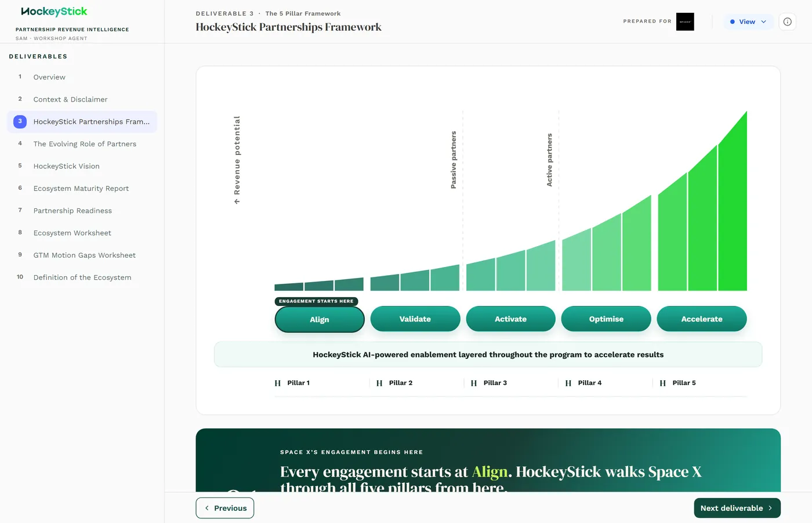Viewport: 812px width, 523px height.
Task: Open the Overview deliverable
Action: pyautogui.click(x=82, y=77)
